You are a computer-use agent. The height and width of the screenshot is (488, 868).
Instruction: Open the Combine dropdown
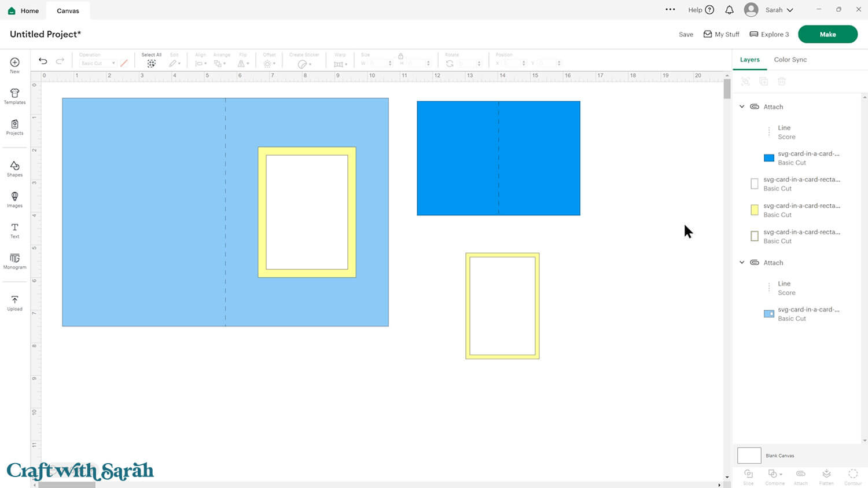775,476
